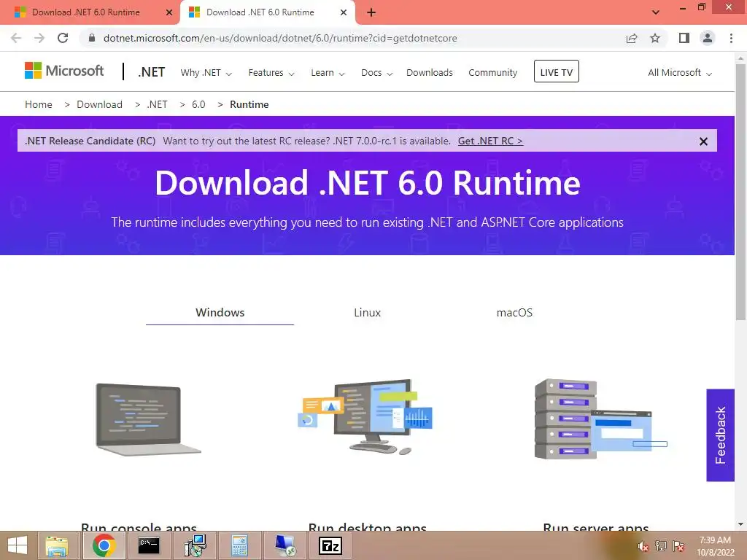Follow the Get .NET RC link
This screenshot has width=747, height=560.
[490, 141]
